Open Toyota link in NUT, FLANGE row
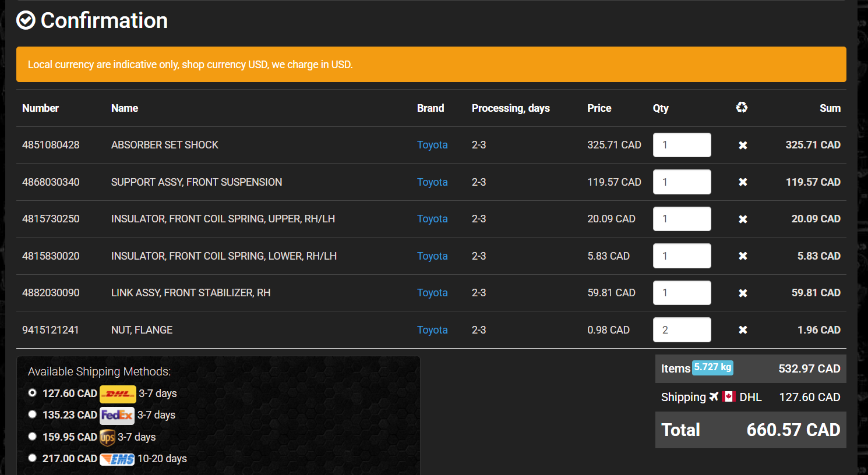The image size is (868, 475). pos(432,330)
